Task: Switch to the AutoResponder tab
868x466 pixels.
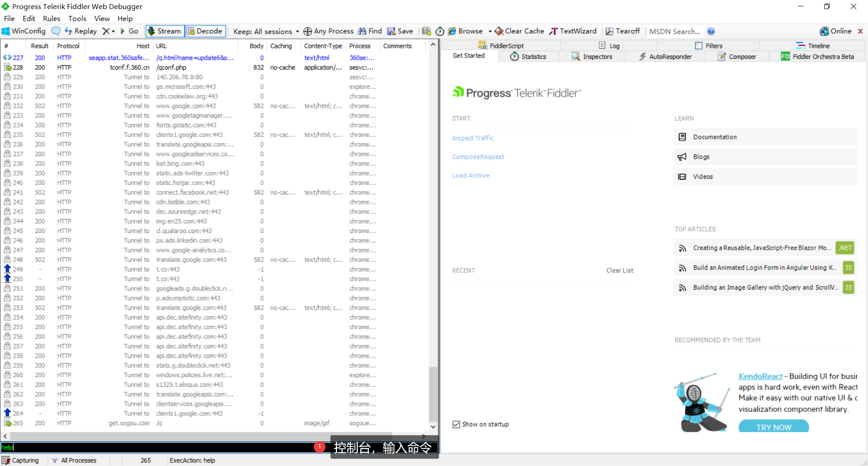Action: [665, 57]
